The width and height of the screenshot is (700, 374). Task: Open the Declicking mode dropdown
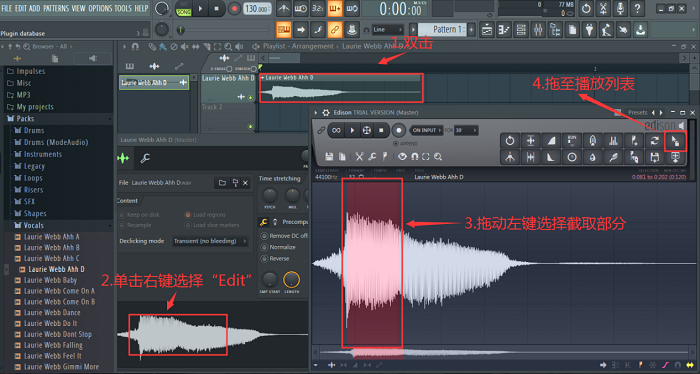point(210,241)
